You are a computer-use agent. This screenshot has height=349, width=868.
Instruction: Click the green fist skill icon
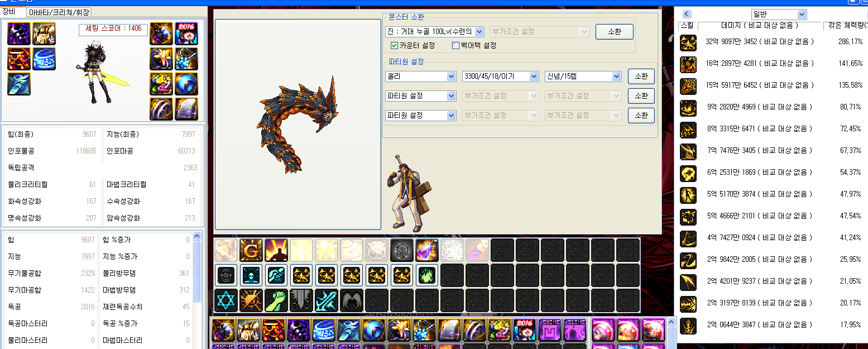pyautogui.click(x=276, y=300)
